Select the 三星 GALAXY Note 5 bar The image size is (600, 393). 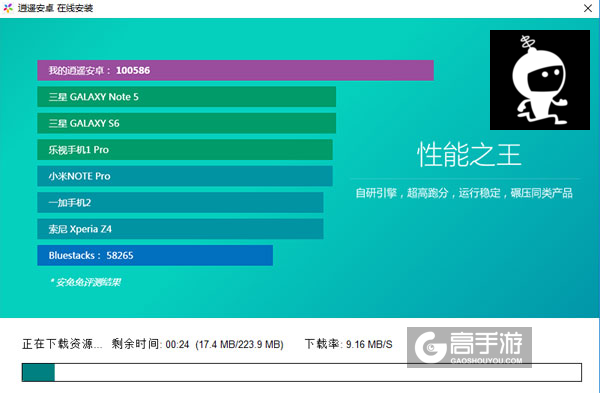point(186,97)
